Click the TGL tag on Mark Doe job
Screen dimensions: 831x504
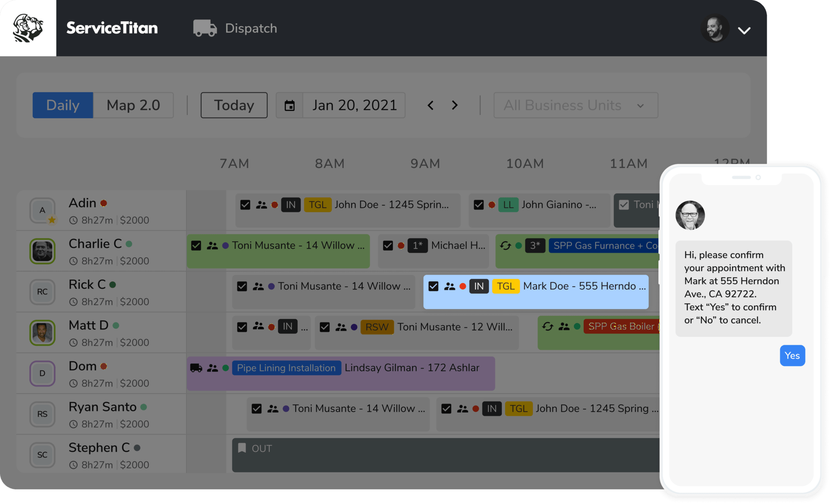[506, 286]
